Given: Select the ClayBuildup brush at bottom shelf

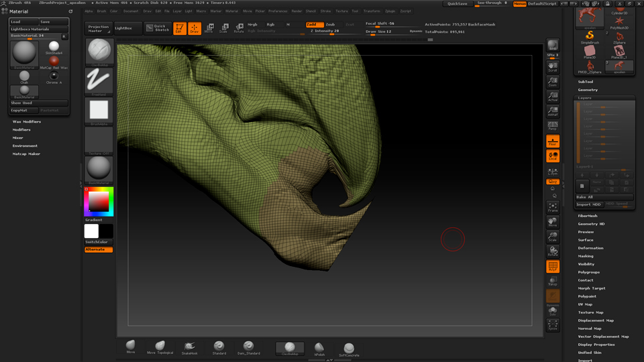Looking at the screenshot, I should pos(290,348).
